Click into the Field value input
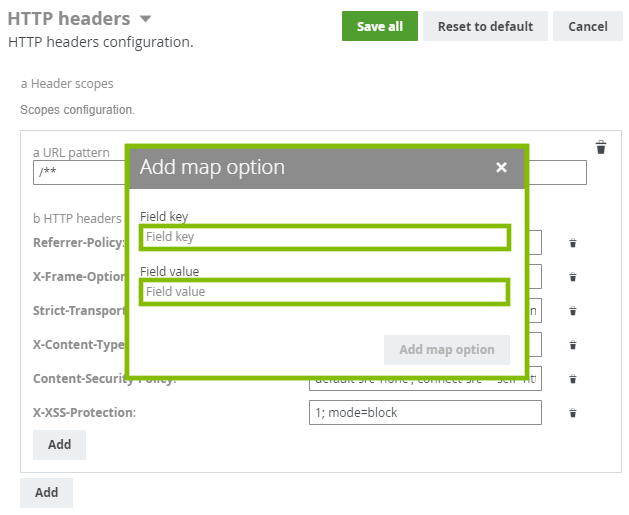This screenshot has height=515, width=629. point(325,292)
